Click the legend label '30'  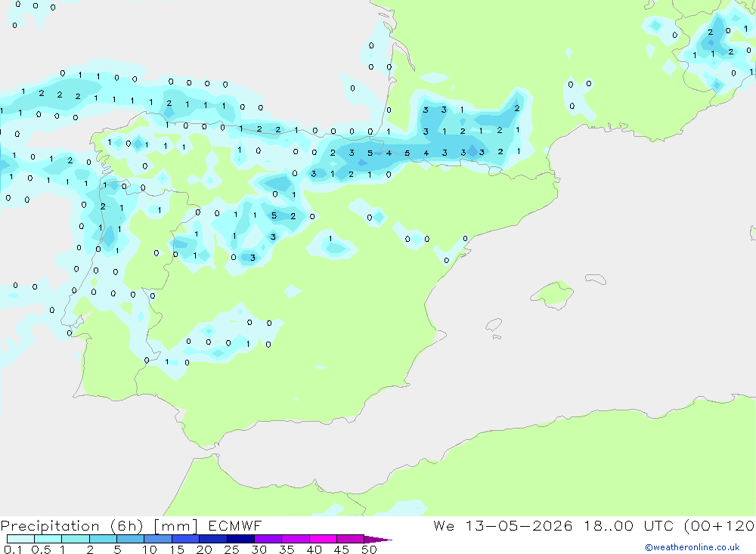[259, 549]
